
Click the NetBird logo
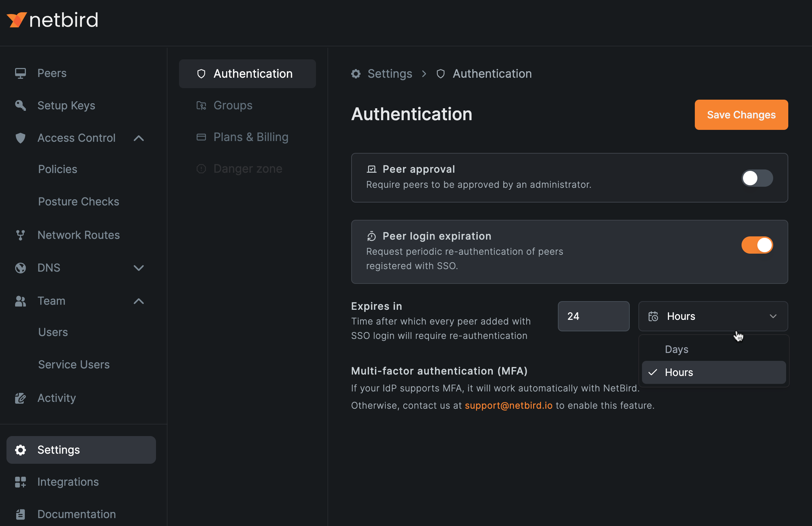click(52, 19)
